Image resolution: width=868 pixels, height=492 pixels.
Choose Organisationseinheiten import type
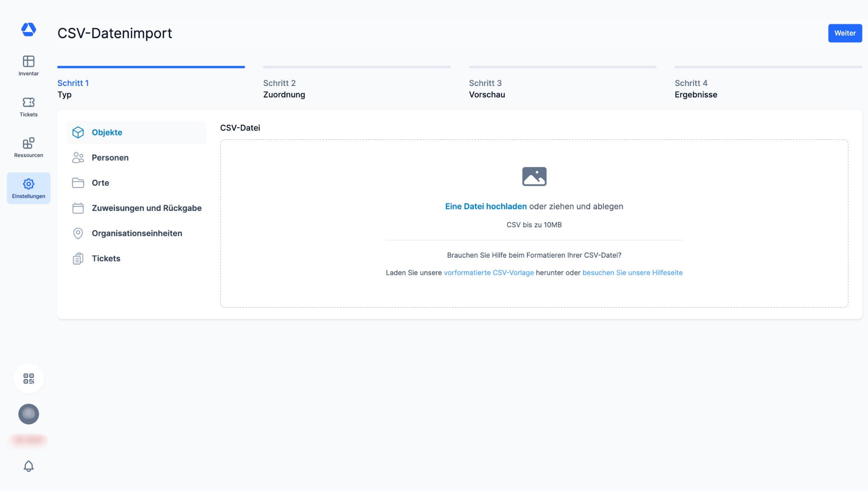coord(136,233)
